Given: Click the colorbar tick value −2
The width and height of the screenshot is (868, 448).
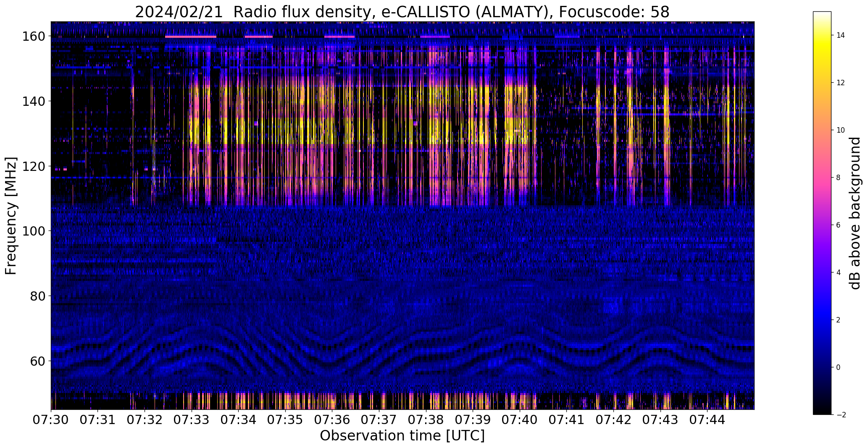Looking at the screenshot, I should pyautogui.click(x=841, y=415).
